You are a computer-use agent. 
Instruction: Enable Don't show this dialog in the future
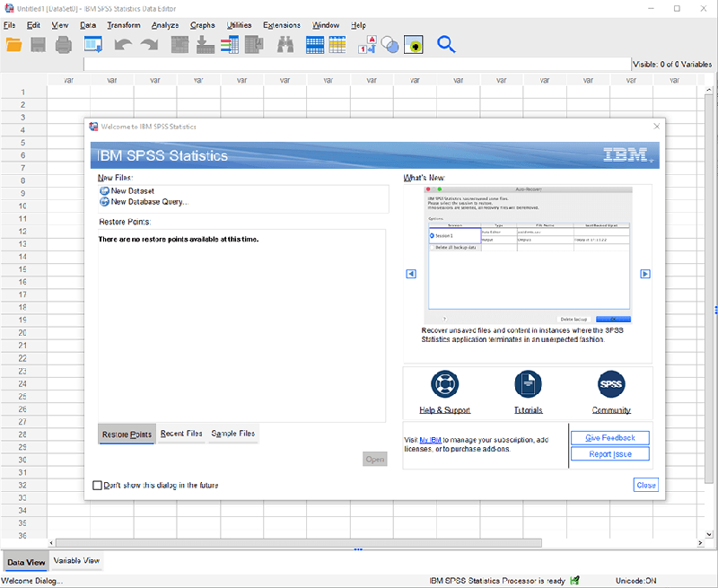(98, 486)
